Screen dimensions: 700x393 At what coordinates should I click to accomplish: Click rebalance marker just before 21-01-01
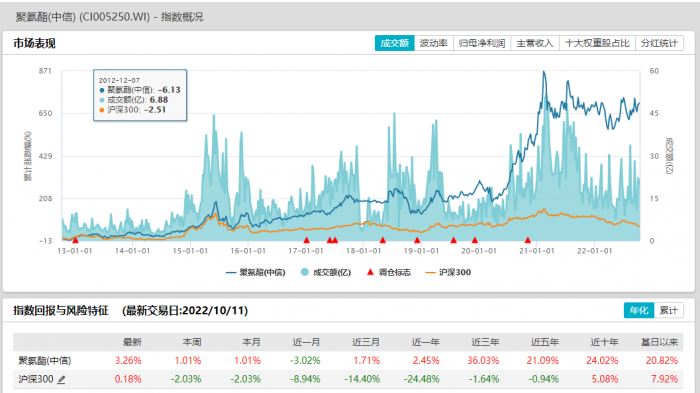click(528, 240)
